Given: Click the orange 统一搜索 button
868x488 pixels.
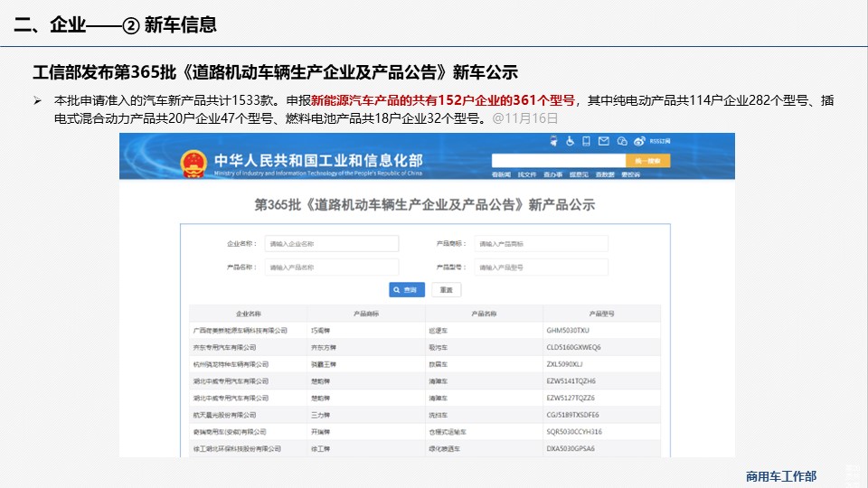Looking at the screenshot, I should coord(647,161).
